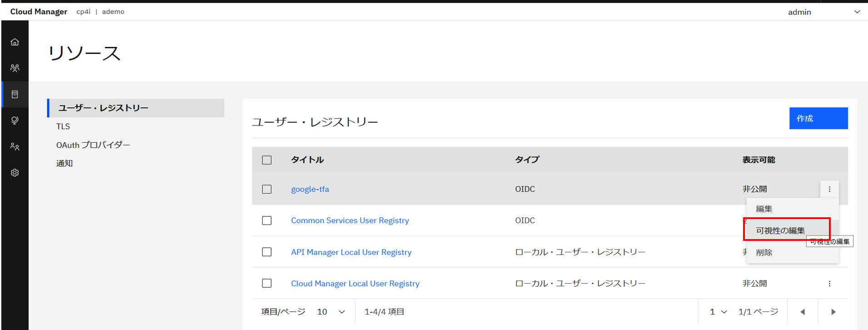Check the google-tfa row checkbox
The height and width of the screenshot is (330, 868).
pyautogui.click(x=267, y=189)
